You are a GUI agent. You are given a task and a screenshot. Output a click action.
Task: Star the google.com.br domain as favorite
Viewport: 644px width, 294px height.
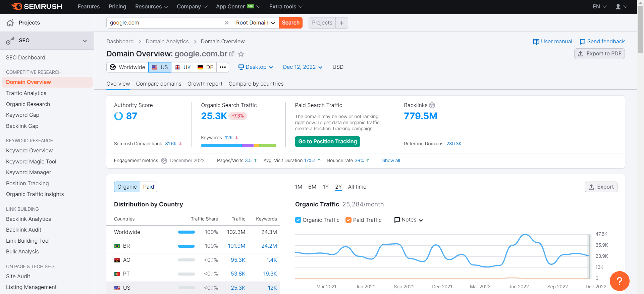point(241,54)
